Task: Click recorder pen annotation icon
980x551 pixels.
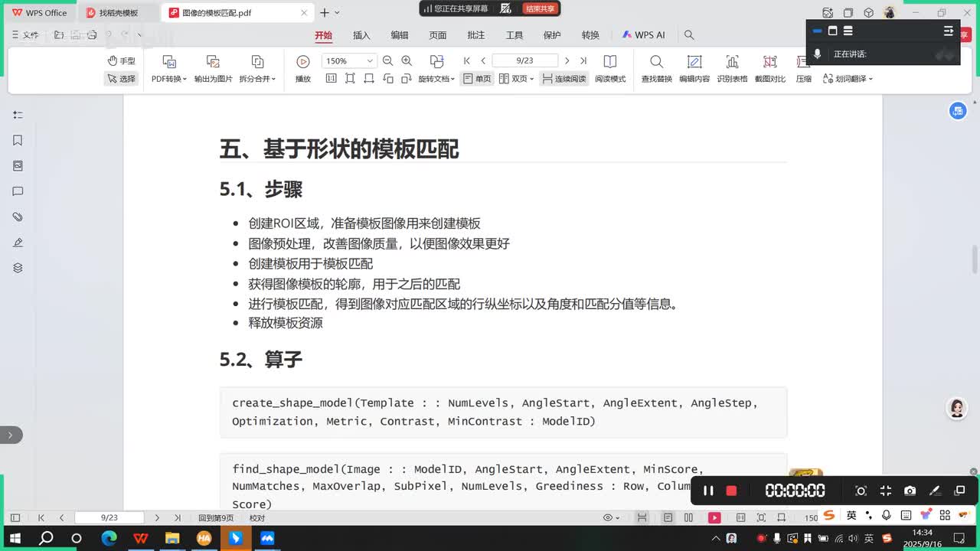Action: tap(935, 491)
